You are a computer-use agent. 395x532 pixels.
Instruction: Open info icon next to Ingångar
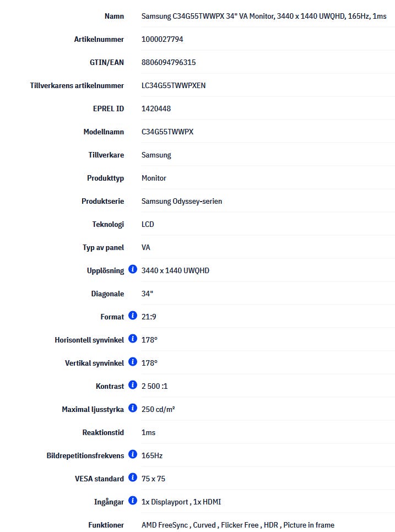coord(133,500)
